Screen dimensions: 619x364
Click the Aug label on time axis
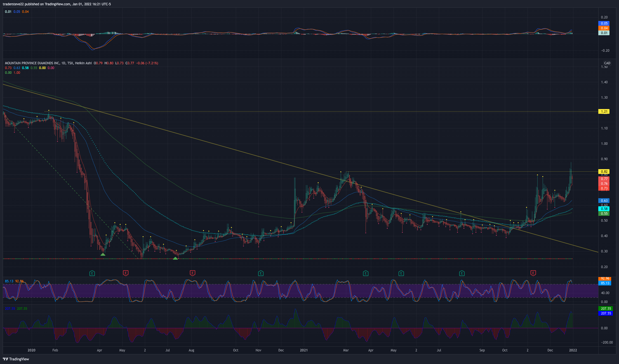tap(191, 350)
